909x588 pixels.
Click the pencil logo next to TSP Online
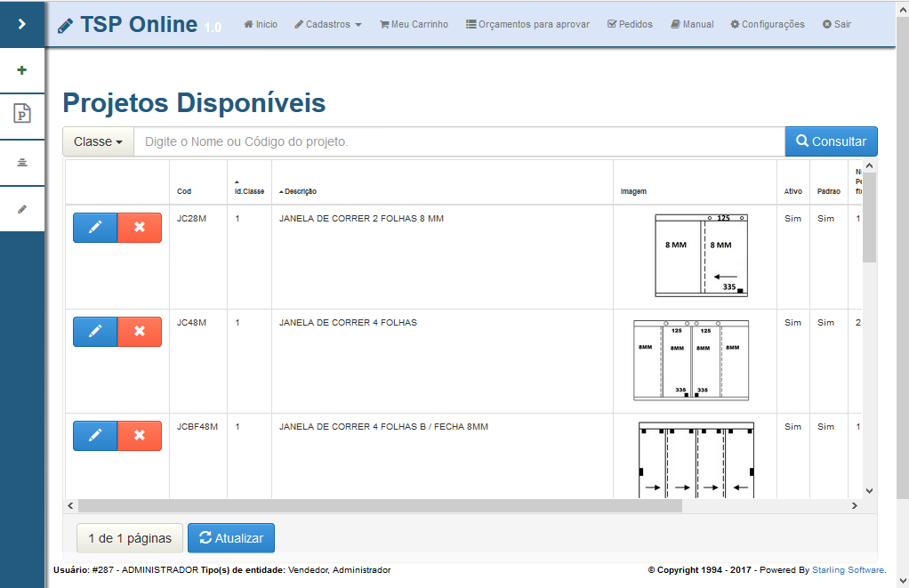(66, 26)
